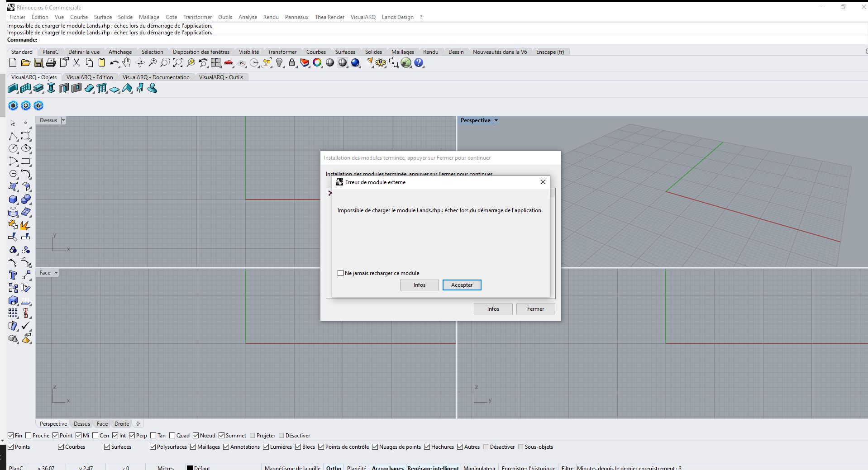Screen dimensions: 868x470
Task: Click Accepter in the error dialog
Action: [462, 285]
